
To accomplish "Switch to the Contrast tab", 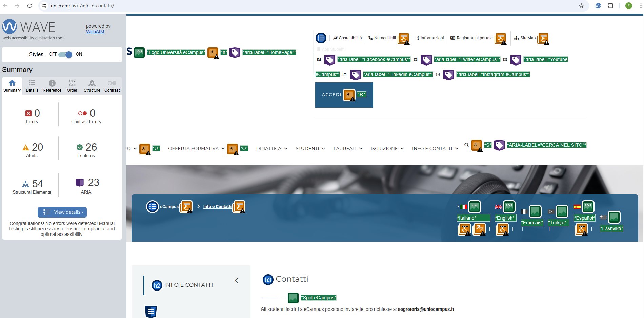I will (112, 86).
